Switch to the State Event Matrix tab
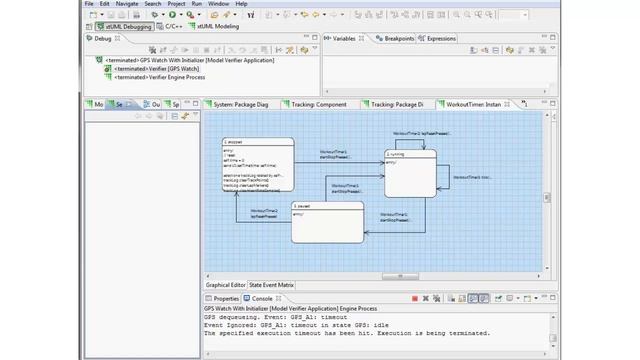 (x=271, y=285)
